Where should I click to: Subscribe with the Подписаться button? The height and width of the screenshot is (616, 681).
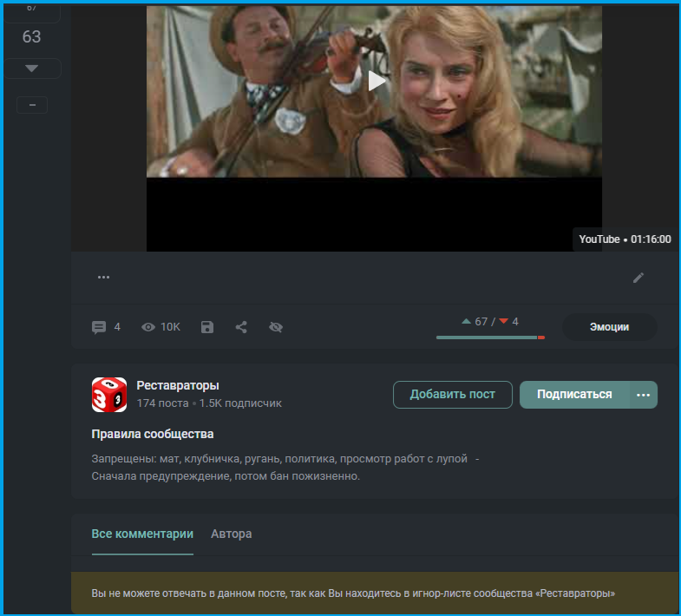click(x=574, y=395)
